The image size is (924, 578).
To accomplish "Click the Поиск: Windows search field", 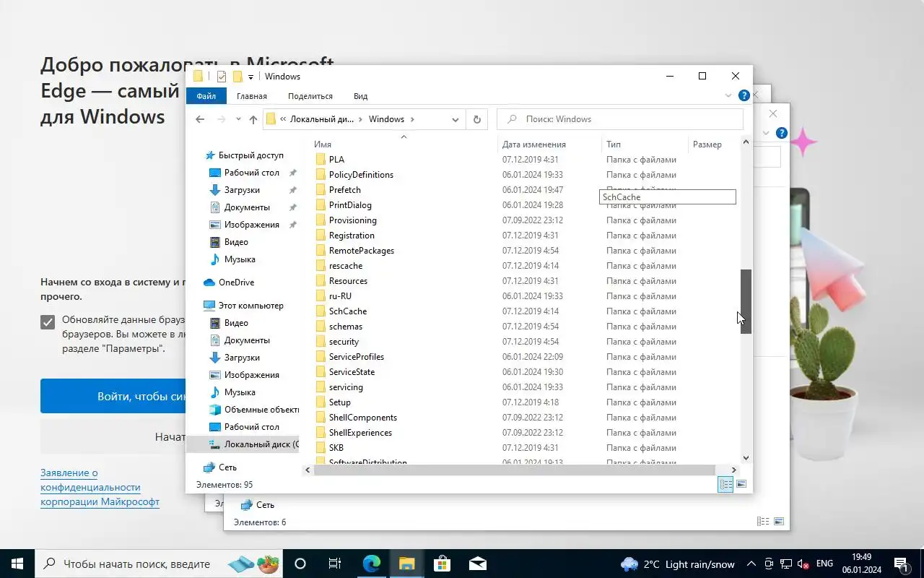I will pos(620,119).
